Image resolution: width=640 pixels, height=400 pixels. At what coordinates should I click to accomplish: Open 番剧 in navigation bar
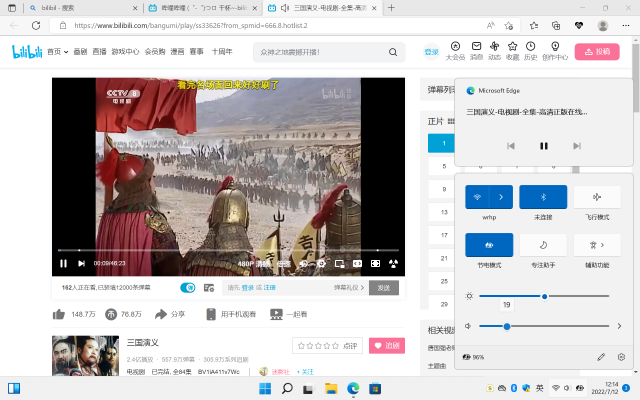[80, 52]
